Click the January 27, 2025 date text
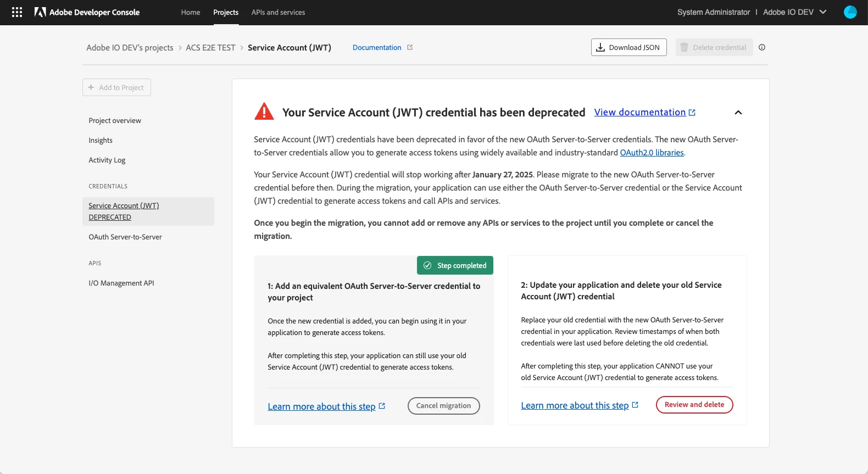The height and width of the screenshot is (474, 868). coord(503,175)
